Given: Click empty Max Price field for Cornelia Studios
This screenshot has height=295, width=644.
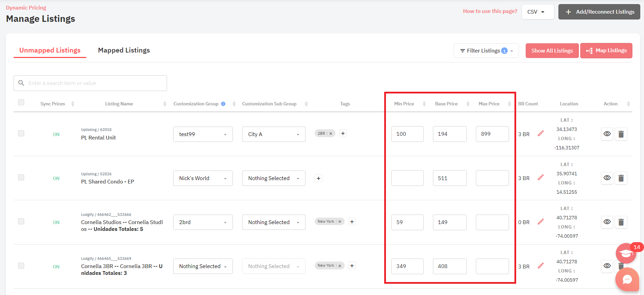Looking at the screenshot, I should point(492,222).
